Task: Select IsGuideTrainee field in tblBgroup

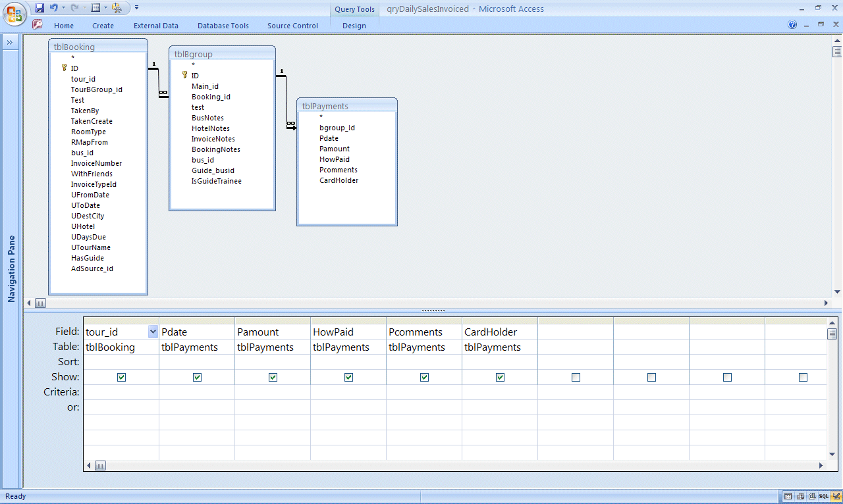Action: tap(216, 181)
